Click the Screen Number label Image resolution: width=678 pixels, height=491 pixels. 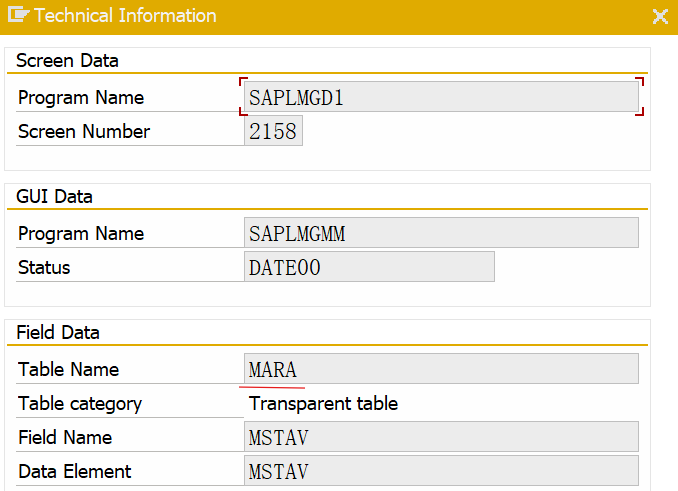tap(84, 132)
